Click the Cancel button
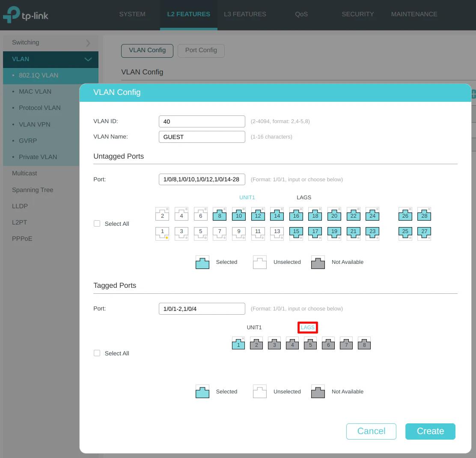476x458 pixels. click(x=371, y=431)
